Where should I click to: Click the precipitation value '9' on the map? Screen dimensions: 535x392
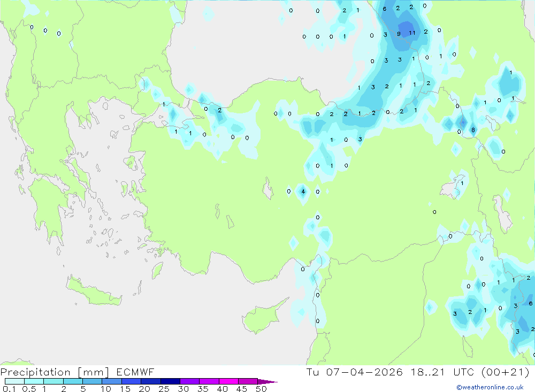399,34
